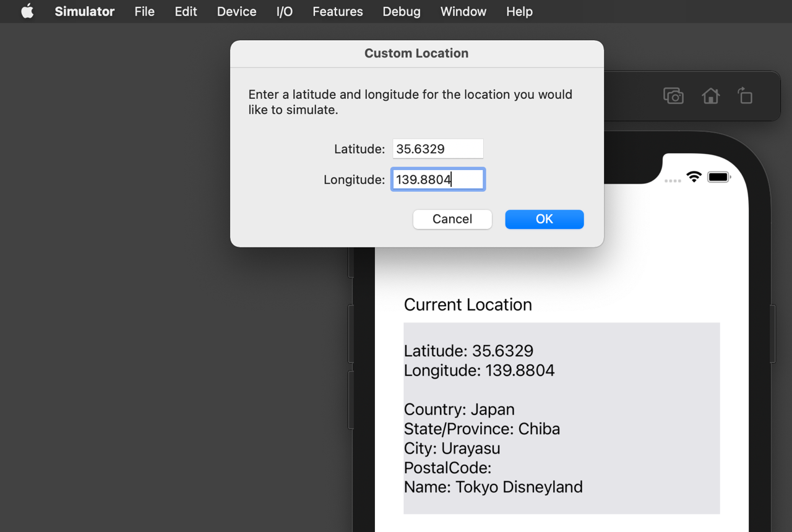Open the File menu
The width and height of the screenshot is (792, 532).
coord(144,11)
